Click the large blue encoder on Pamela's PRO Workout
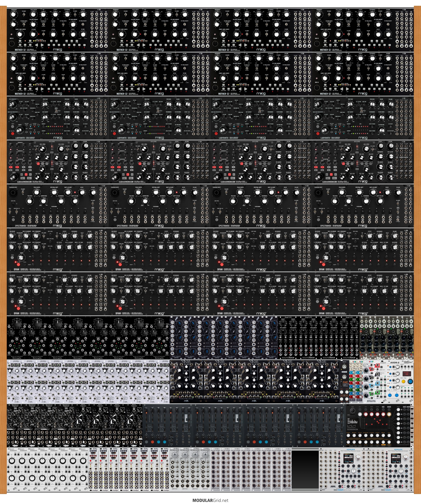Image resolution: width=421 pixels, height=504 pixels. pyautogui.click(x=410, y=382)
